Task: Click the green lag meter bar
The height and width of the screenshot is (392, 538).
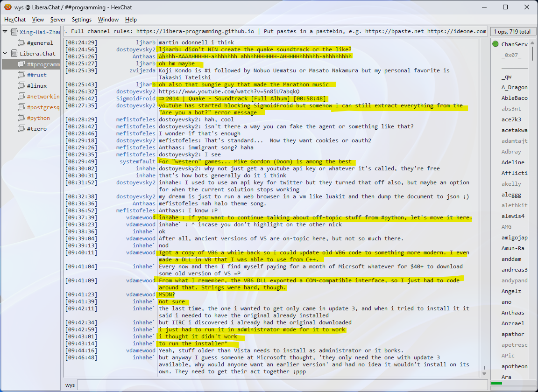Action: point(496,383)
